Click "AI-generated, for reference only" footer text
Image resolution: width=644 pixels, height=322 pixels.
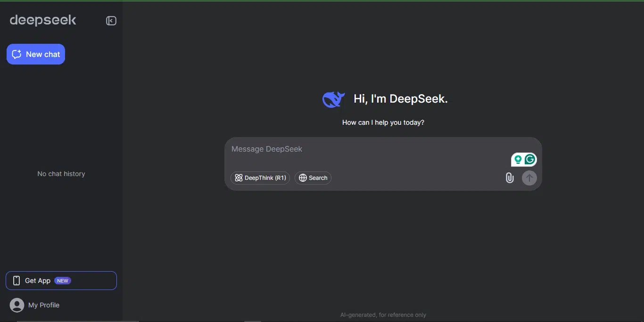(x=383, y=315)
